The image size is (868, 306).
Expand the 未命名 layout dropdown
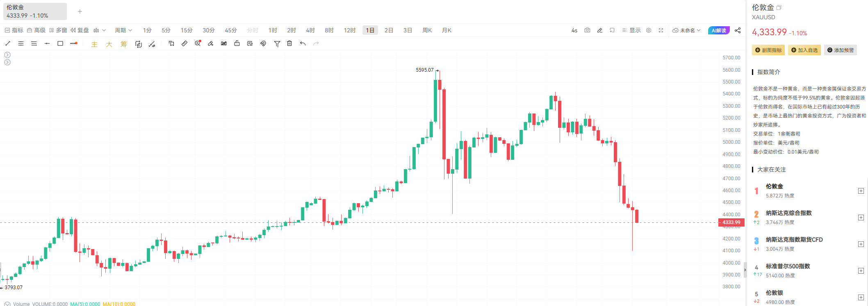[687, 30]
